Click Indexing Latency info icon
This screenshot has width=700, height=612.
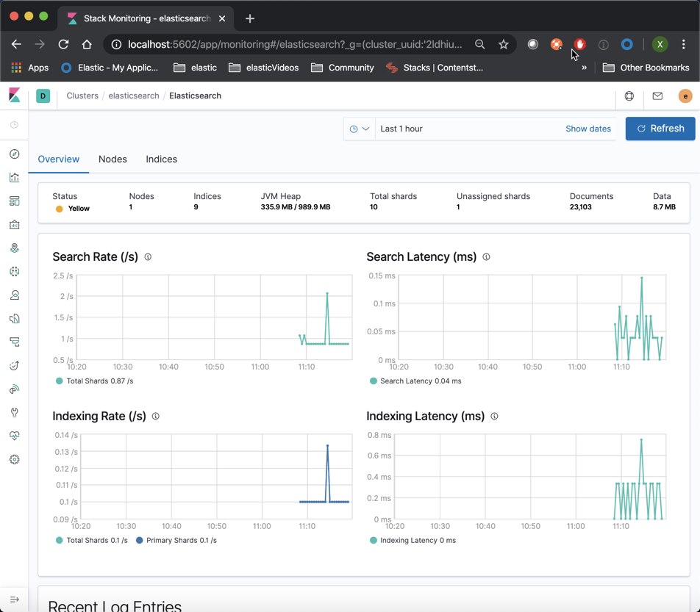tap(494, 416)
